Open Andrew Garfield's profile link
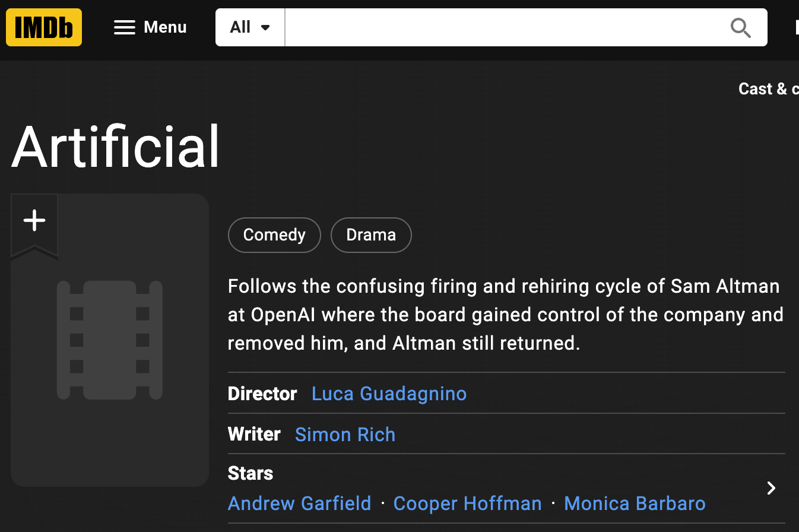799x532 pixels. (299, 503)
